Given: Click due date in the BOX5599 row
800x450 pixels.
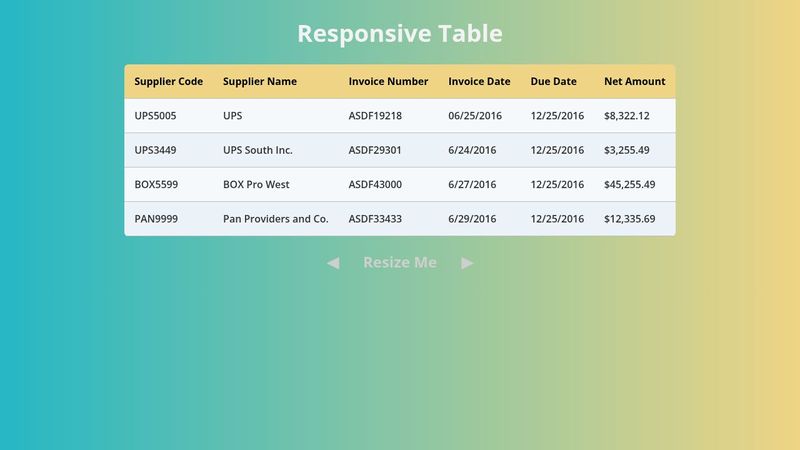Looking at the screenshot, I should 557,184.
